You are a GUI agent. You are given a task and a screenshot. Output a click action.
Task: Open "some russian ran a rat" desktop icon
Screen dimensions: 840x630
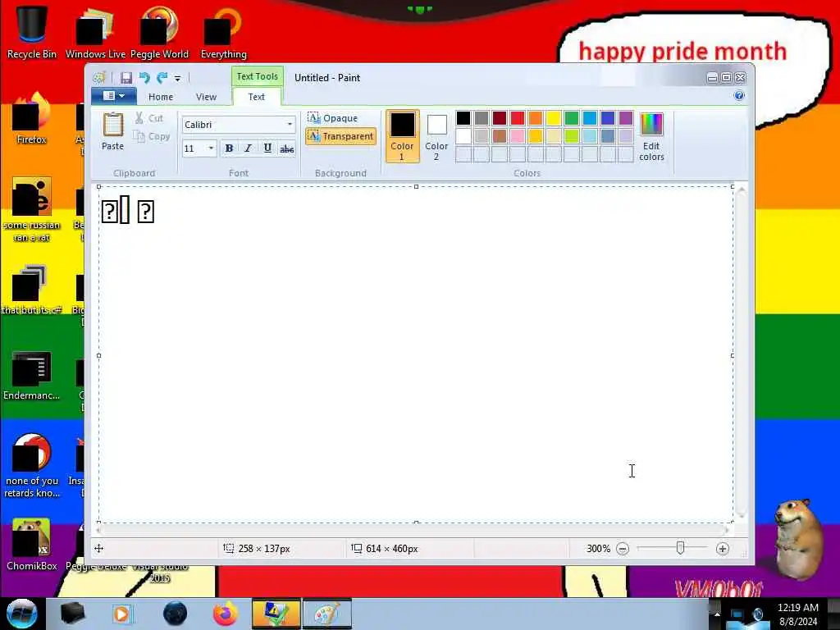point(32,209)
